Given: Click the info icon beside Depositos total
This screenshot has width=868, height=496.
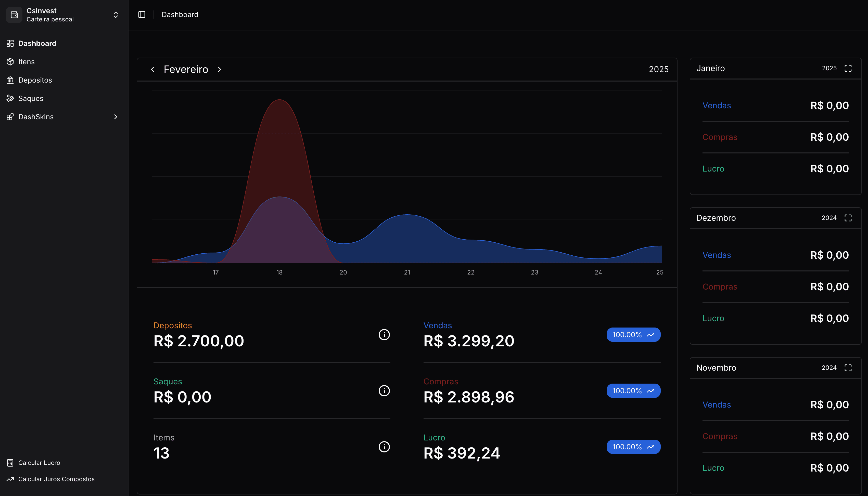Looking at the screenshot, I should 385,334.
